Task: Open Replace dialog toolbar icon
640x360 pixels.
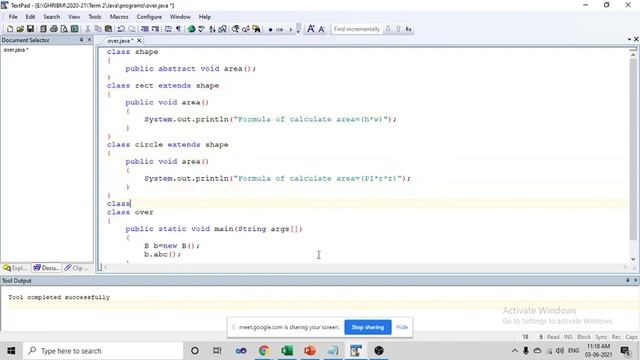Action: point(246,29)
